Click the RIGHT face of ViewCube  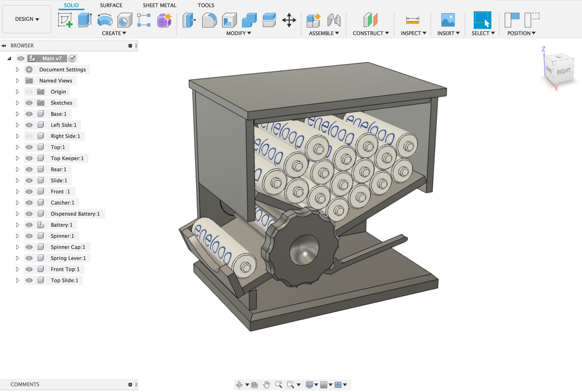[x=563, y=71]
